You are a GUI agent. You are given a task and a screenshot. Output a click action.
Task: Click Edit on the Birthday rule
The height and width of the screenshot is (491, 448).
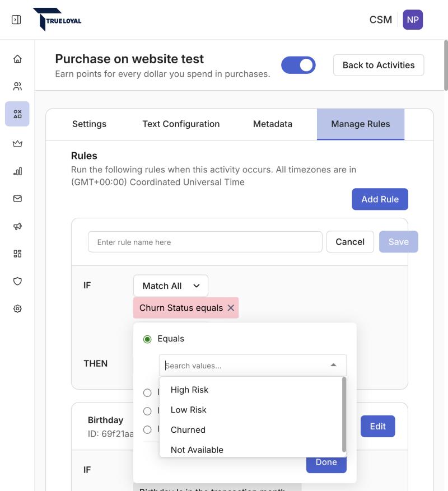coord(377,426)
